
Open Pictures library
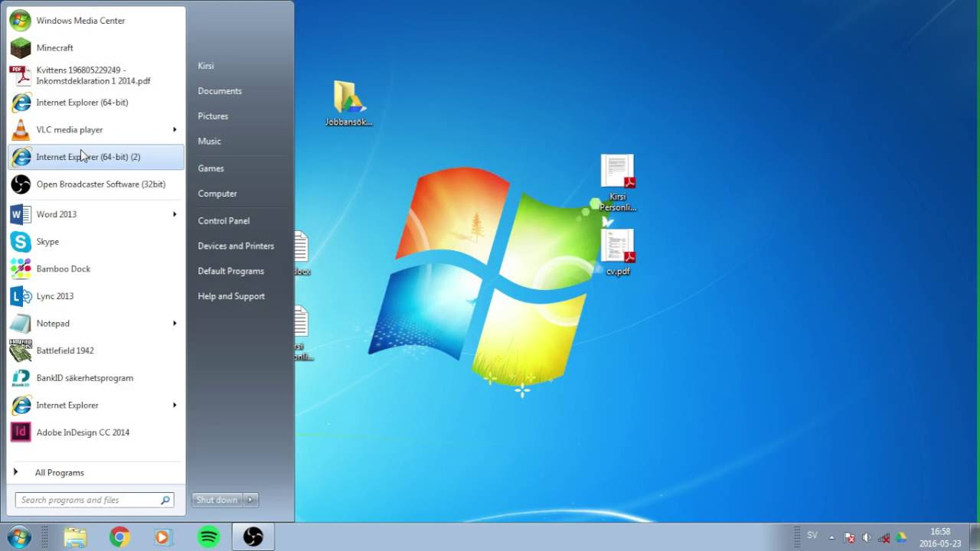[x=213, y=116]
